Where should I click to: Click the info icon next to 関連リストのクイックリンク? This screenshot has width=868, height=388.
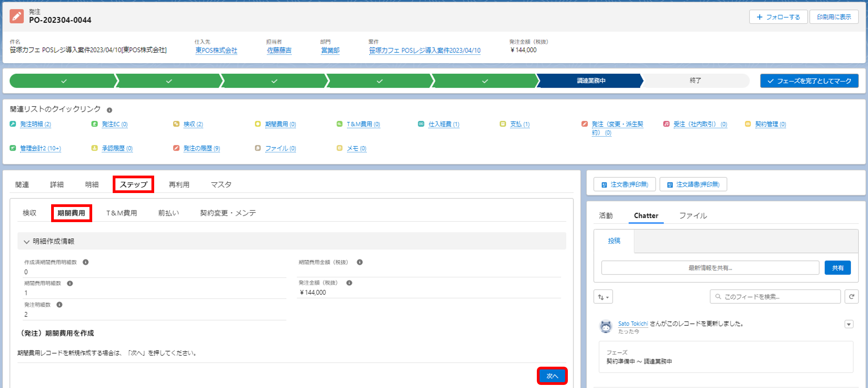pos(110,110)
